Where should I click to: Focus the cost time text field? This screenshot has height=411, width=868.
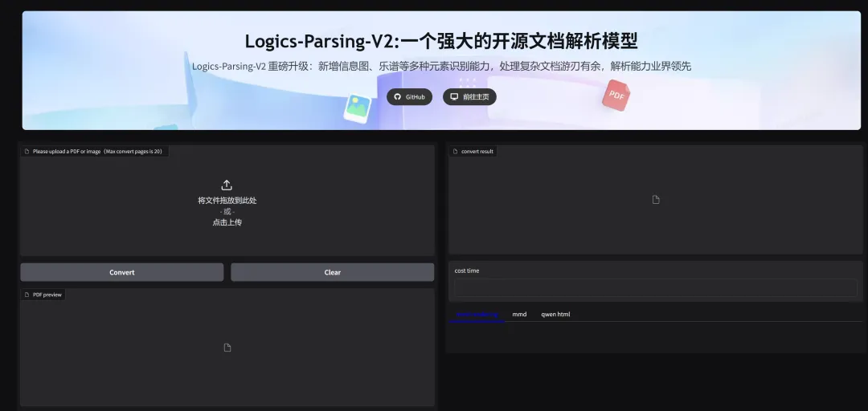coord(656,287)
